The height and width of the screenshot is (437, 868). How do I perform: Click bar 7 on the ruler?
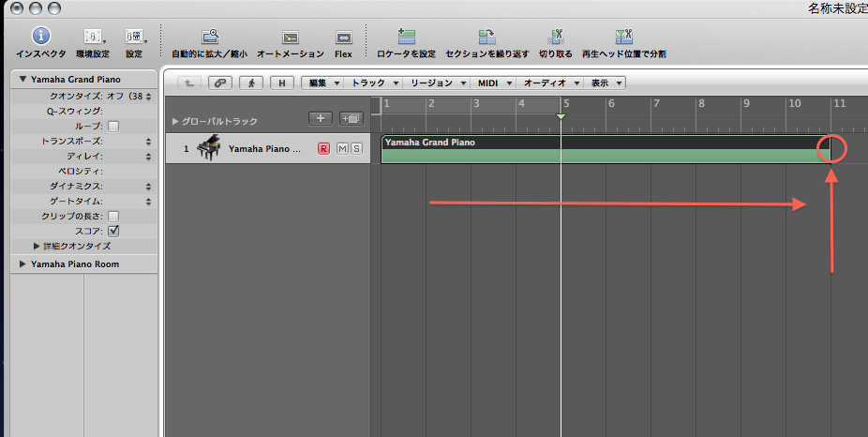(x=656, y=103)
